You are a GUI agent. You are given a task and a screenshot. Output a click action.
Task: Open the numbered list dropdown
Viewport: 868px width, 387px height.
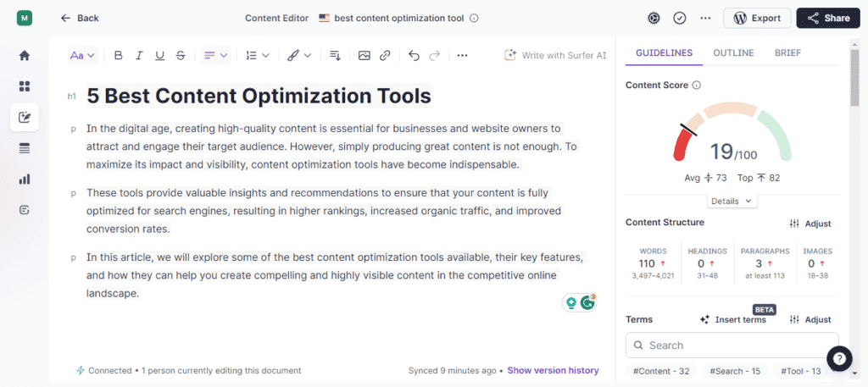258,55
